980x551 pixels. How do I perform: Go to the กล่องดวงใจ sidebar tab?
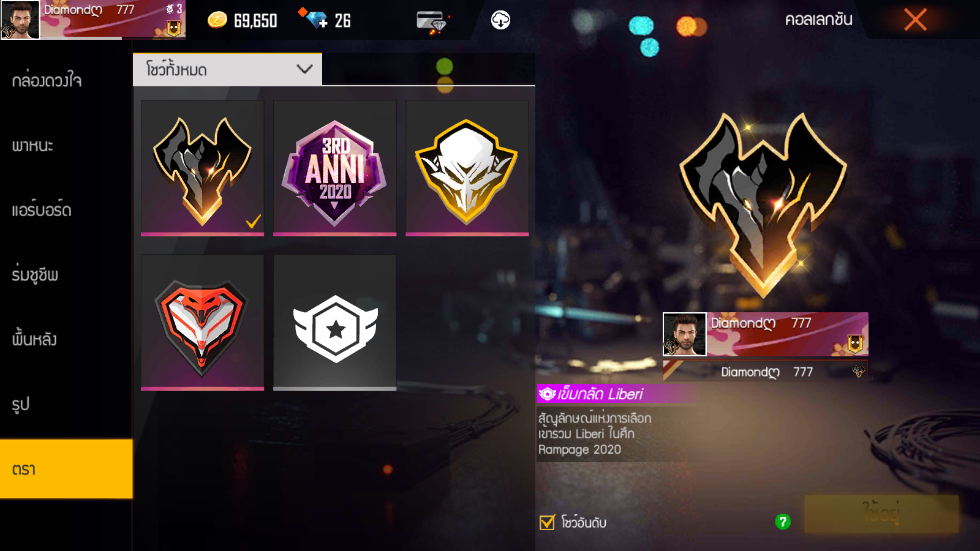tap(66, 81)
